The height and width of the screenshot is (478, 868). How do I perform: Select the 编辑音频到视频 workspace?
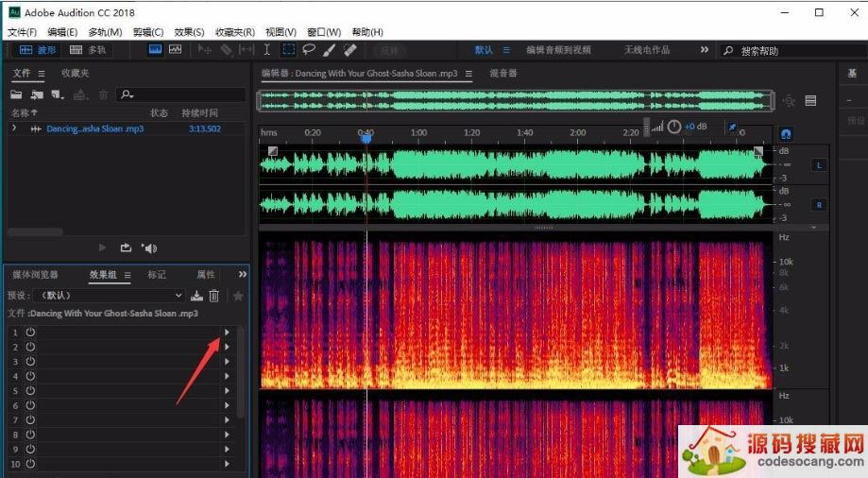558,50
